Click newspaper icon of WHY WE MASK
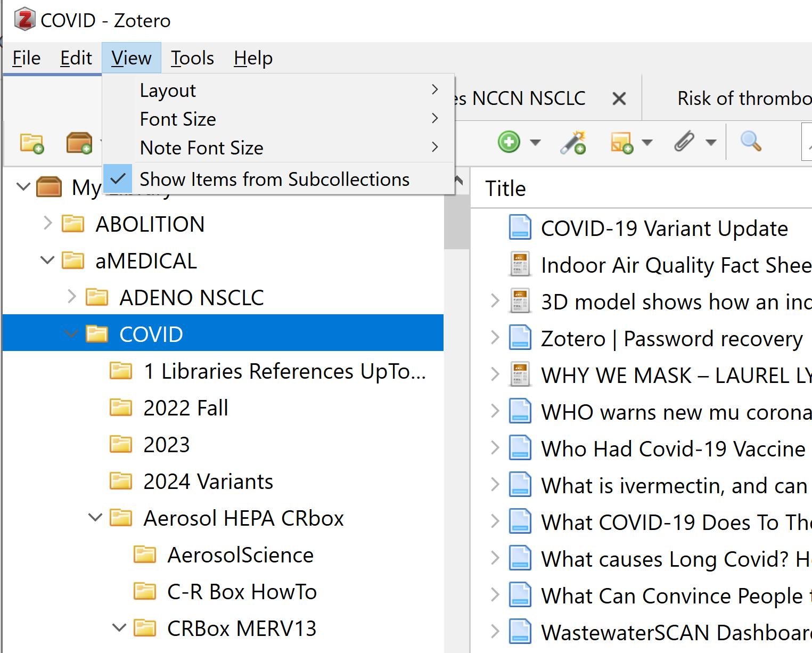 tap(520, 374)
